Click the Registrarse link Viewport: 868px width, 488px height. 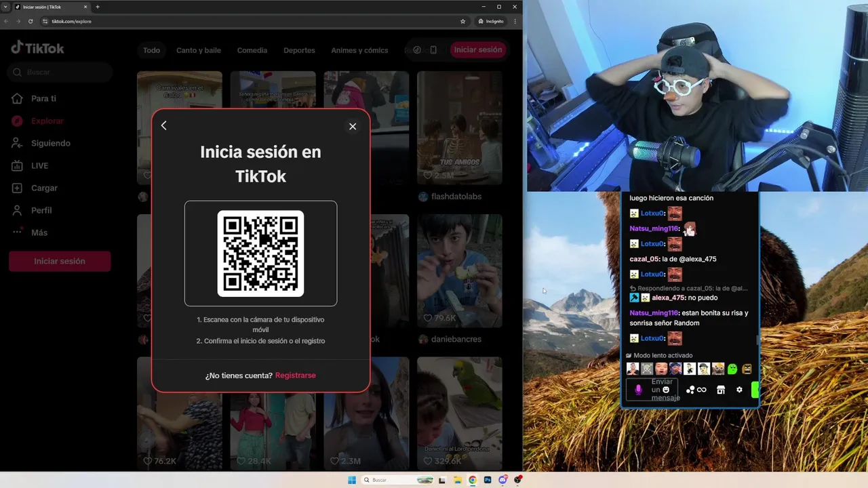[x=296, y=375]
